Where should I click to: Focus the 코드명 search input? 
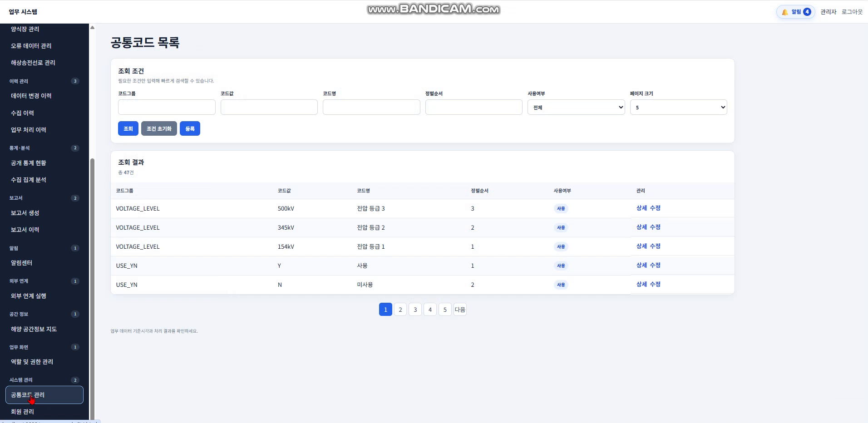pos(371,107)
